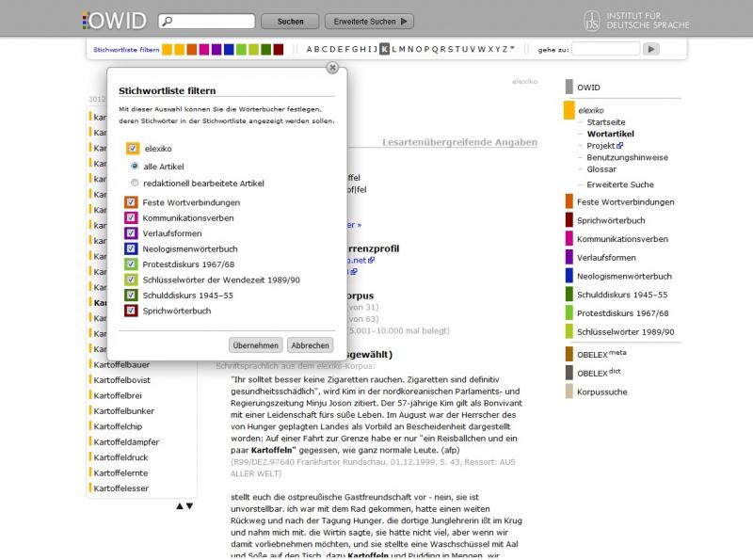Select 'Kartoffelbauer' in the keyword list
The width and height of the screenshot is (753, 560).
point(121,364)
